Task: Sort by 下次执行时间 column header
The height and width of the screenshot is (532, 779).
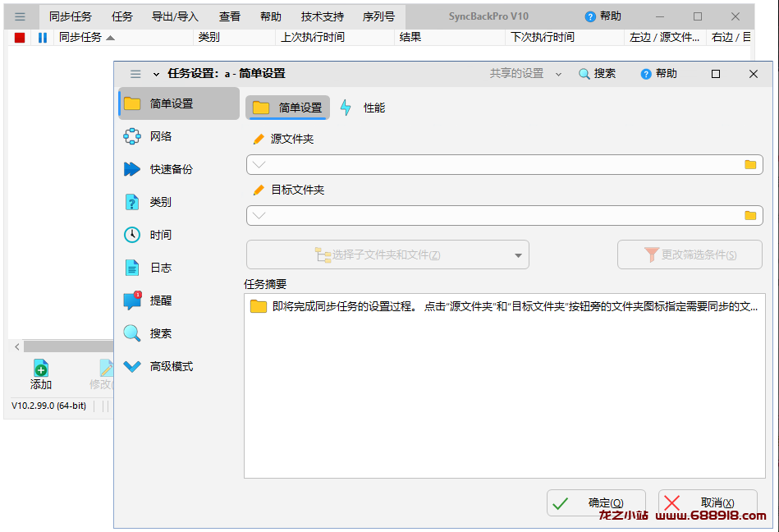Action: click(565, 37)
